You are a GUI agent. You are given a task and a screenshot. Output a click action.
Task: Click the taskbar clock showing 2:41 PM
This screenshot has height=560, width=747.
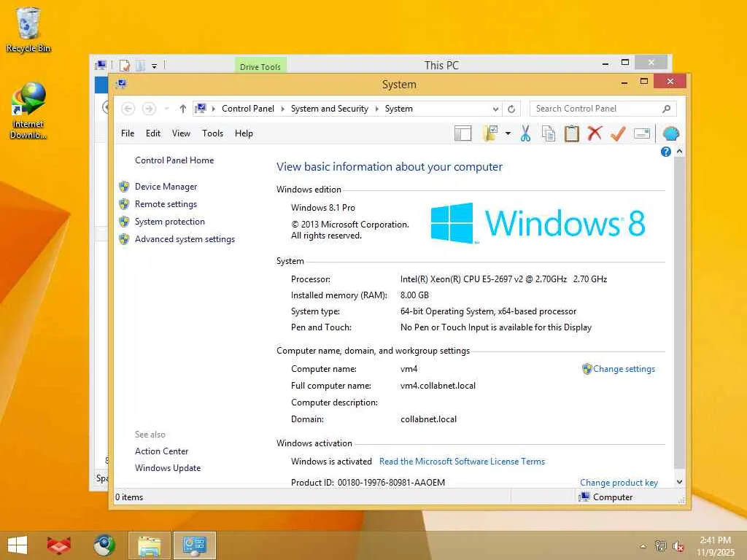(x=716, y=546)
